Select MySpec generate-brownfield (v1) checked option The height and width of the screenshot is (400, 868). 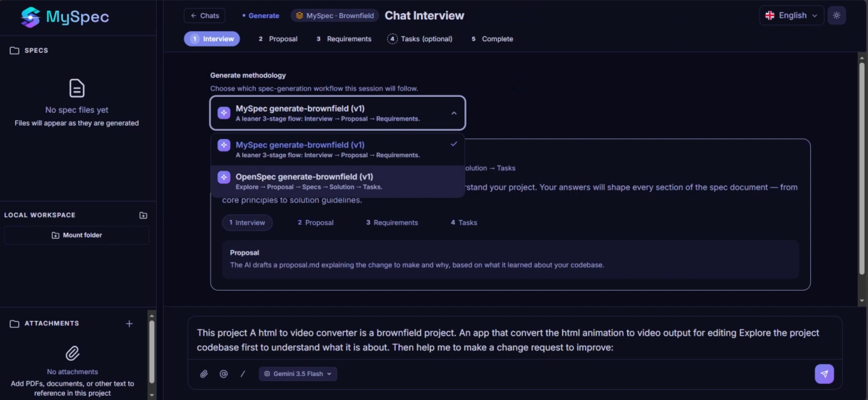[338, 149]
